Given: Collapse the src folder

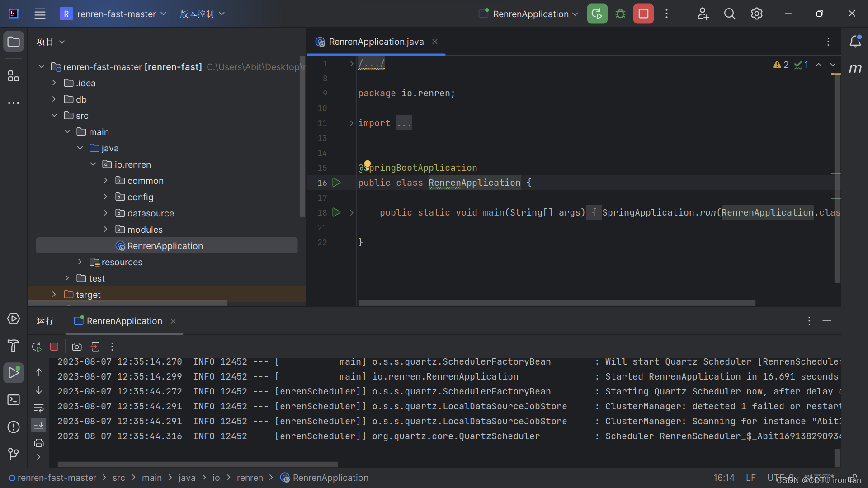Looking at the screenshot, I should click(54, 116).
